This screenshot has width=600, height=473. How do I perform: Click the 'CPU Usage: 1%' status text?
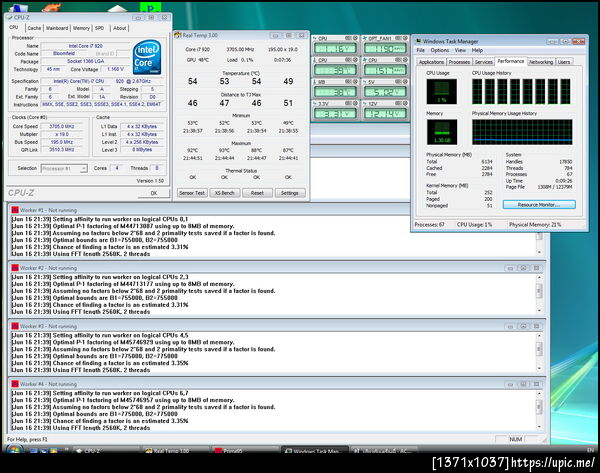pos(474,225)
